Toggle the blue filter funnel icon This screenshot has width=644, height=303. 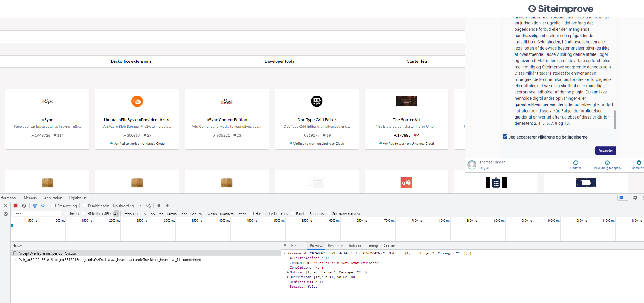click(35, 206)
